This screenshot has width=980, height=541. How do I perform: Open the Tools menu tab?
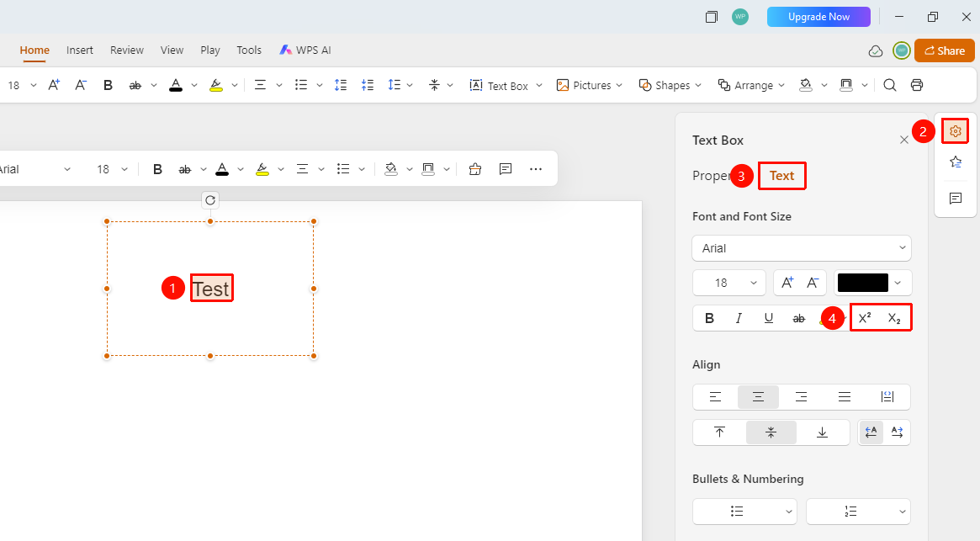[249, 50]
